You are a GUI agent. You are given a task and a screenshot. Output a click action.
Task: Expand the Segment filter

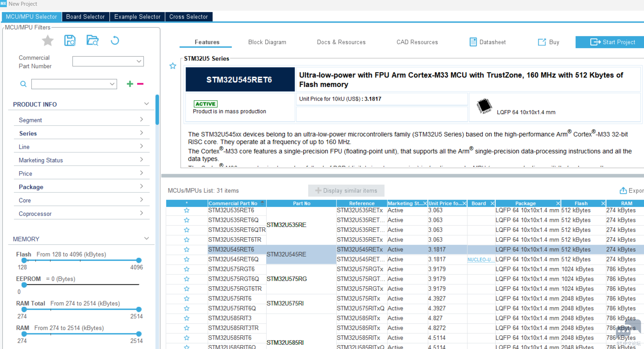pyautogui.click(x=141, y=120)
